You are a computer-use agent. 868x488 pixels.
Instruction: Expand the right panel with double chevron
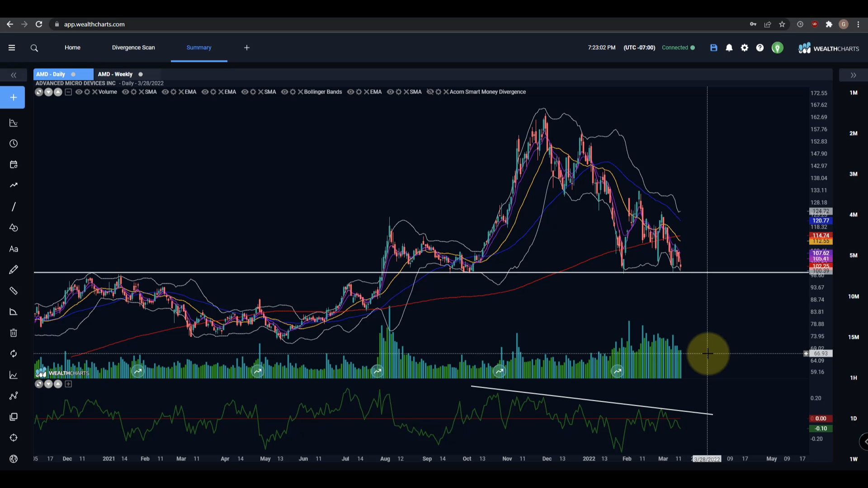point(854,75)
